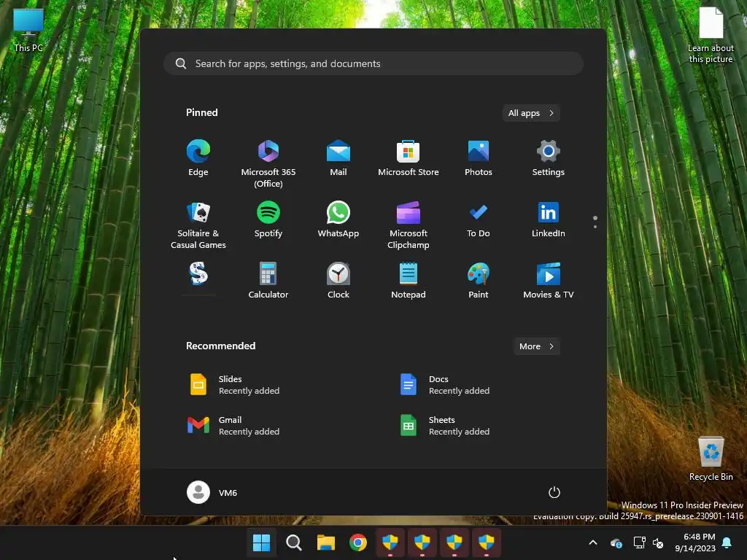Launch Solitaire & Casual Games
The height and width of the screenshot is (560, 747).
coord(198,225)
